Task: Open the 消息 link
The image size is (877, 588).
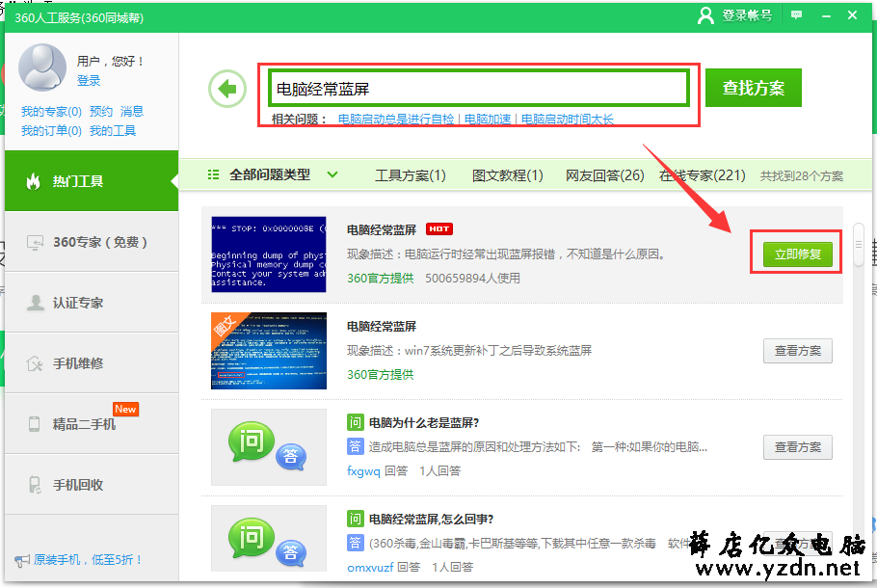Action: click(132, 111)
